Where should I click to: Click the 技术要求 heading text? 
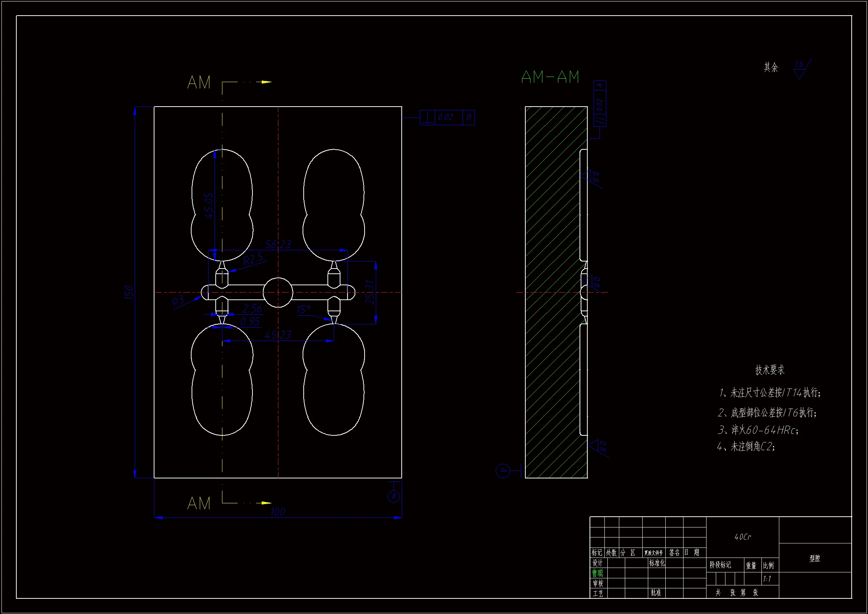pos(770,370)
